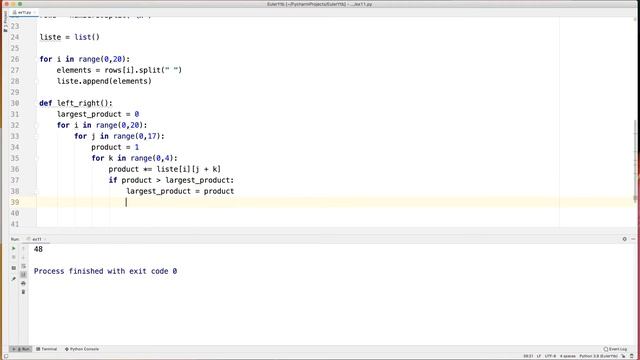640x360 pixels.
Task: Open the Run tool window button
Action: (x=21, y=349)
